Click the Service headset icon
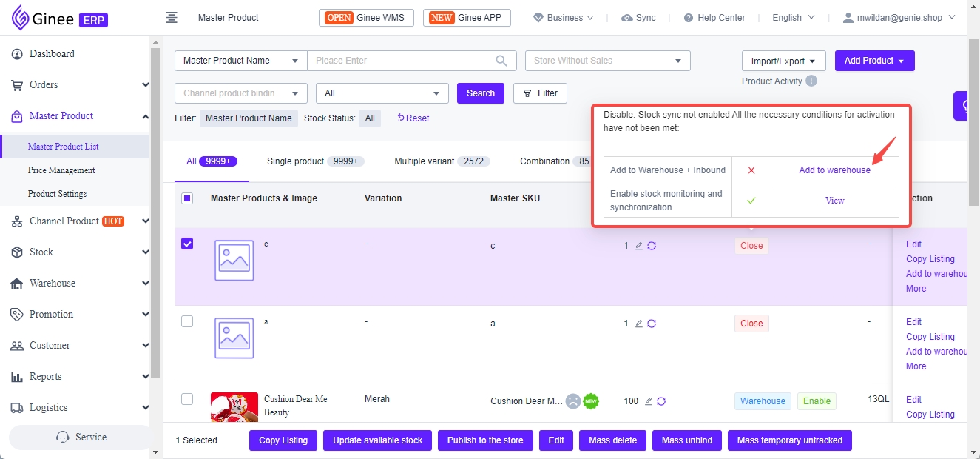This screenshot has width=980, height=459. [x=63, y=438]
